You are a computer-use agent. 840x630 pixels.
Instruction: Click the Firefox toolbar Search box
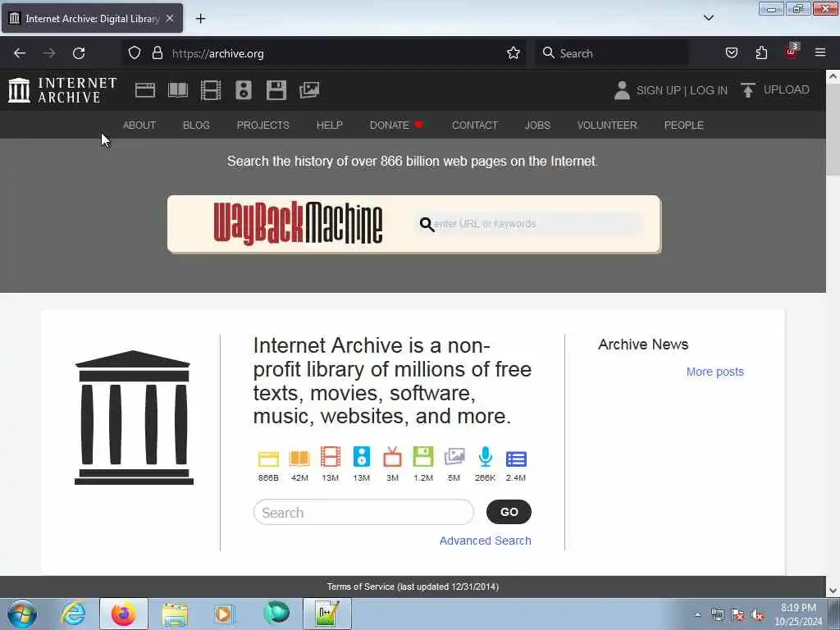tap(612, 53)
